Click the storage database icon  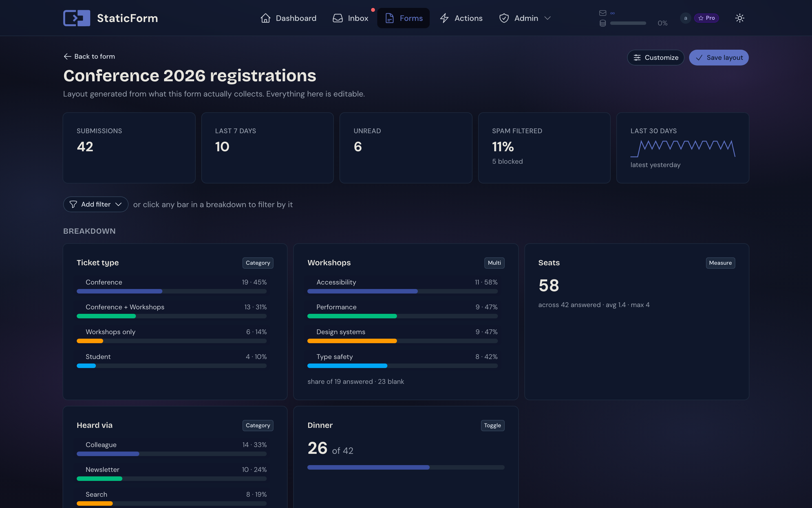[x=603, y=23]
